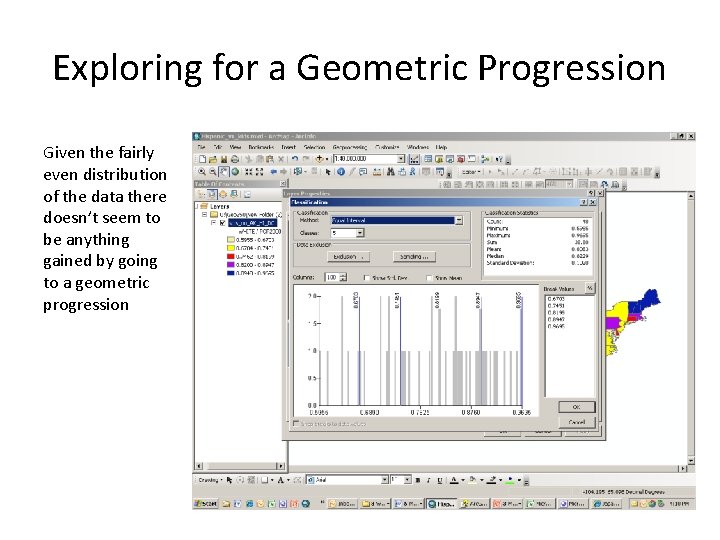
Task: Toggle Snap breaks to data values checkbox
Action: pyautogui.click(x=296, y=423)
